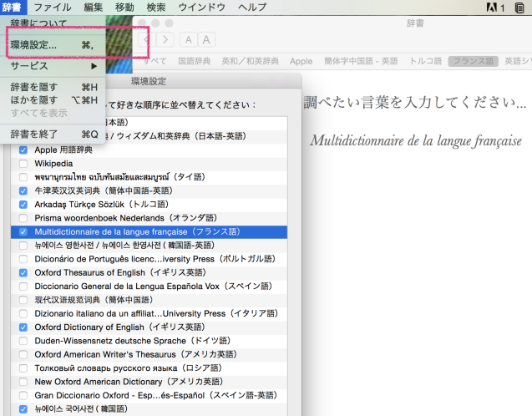Select the Arkadaş Türkçe Sözlük row text
The height and width of the screenshot is (416, 532).
[101, 205]
